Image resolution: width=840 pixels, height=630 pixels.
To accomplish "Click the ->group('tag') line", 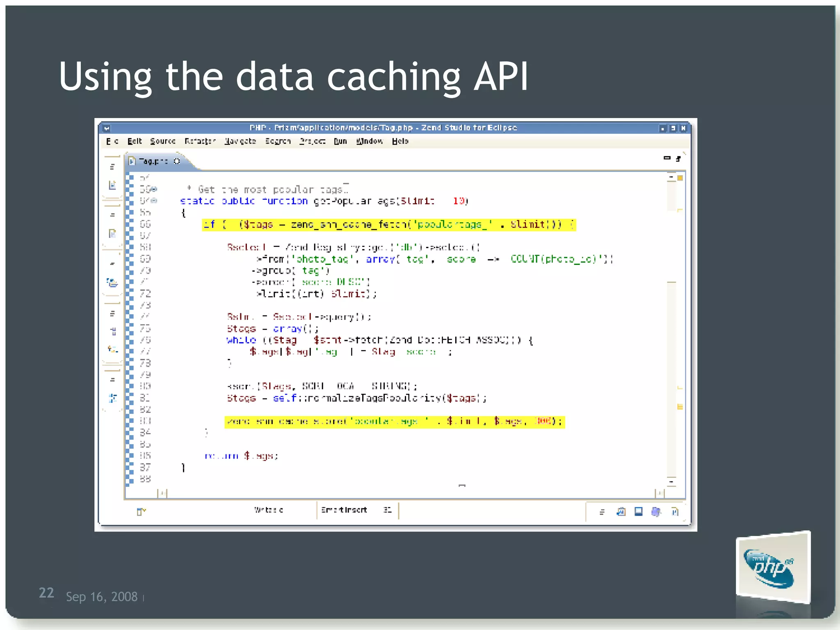I will pos(291,271).
